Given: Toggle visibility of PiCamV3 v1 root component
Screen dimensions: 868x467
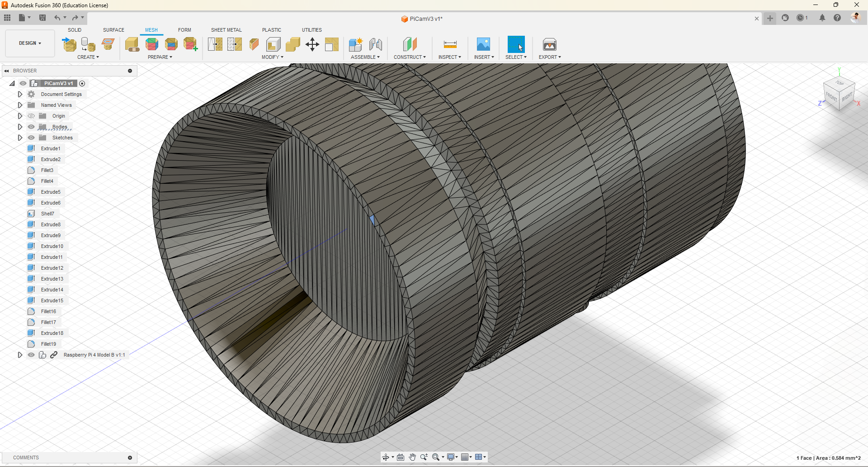Looking at the screenshot, I should pyautogui.click(x=23, y=83).
